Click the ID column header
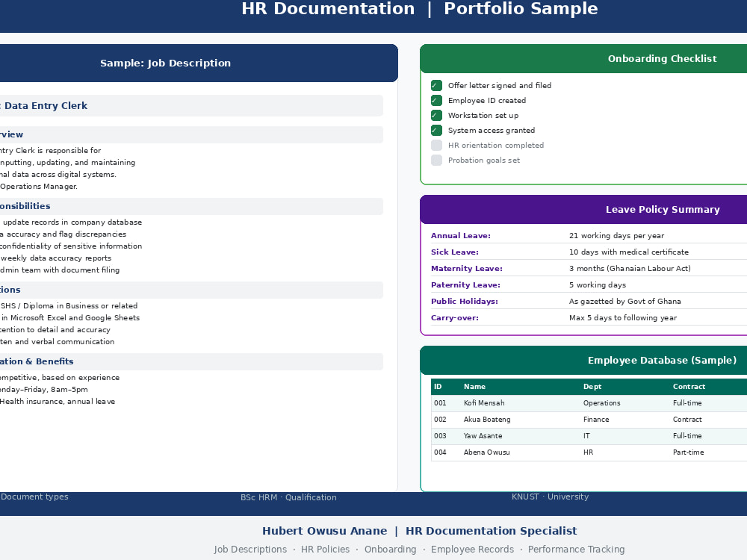 pos(438,387)
